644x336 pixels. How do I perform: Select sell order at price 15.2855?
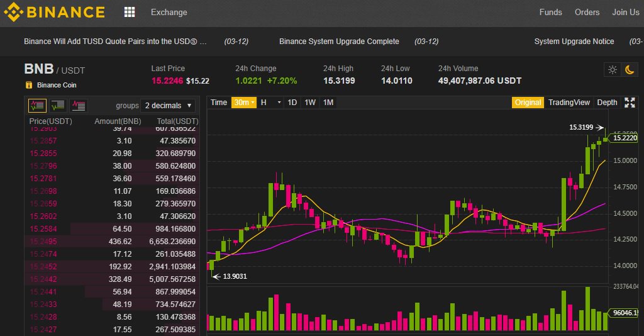(112, 153)
